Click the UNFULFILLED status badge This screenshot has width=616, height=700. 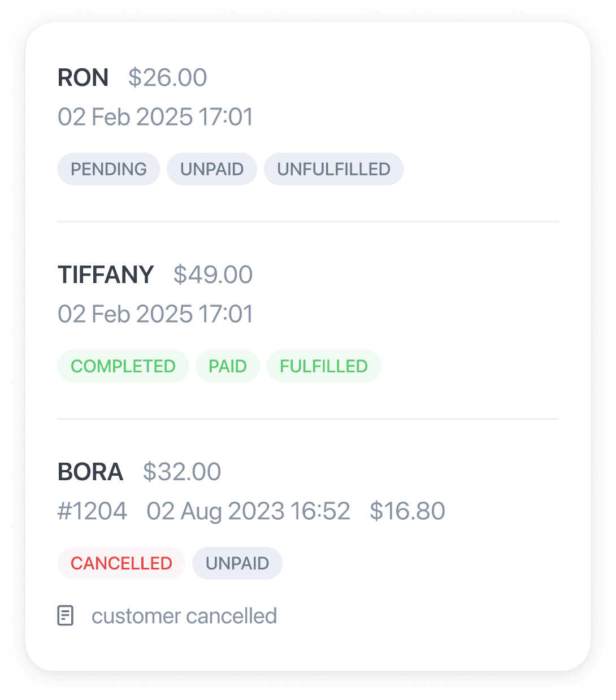pos(334,169)
